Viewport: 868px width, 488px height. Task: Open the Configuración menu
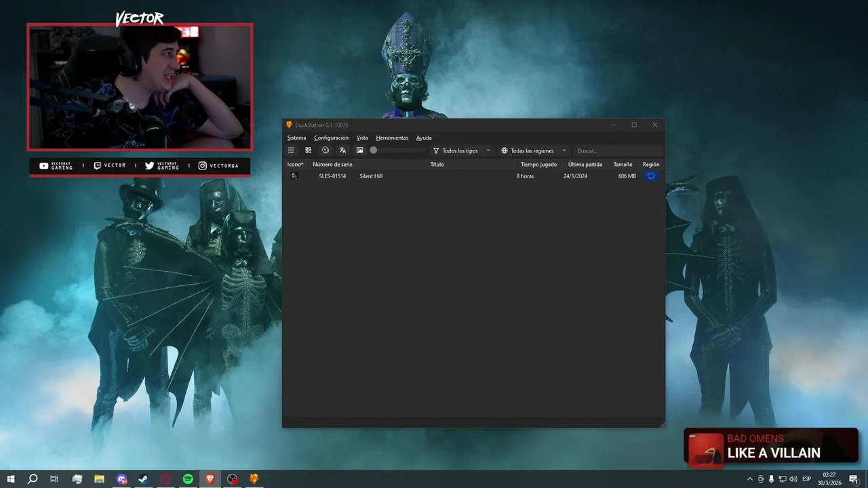331,138
